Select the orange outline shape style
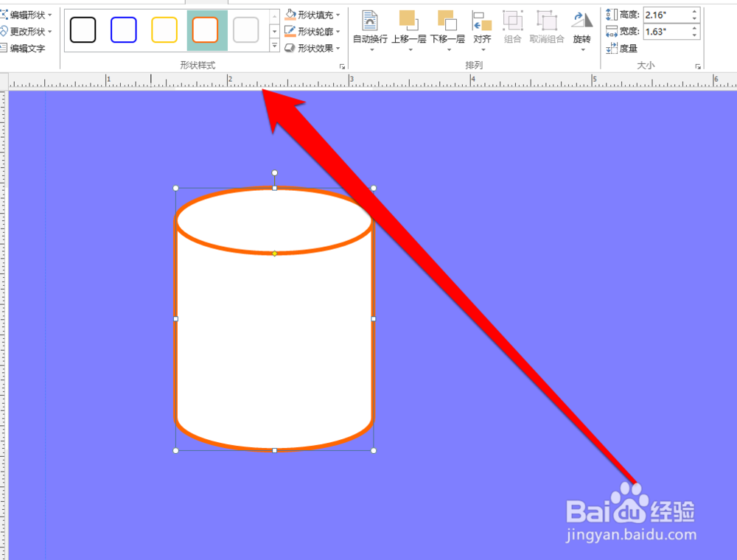The image size is (737, 560). [x=206, y=29]
